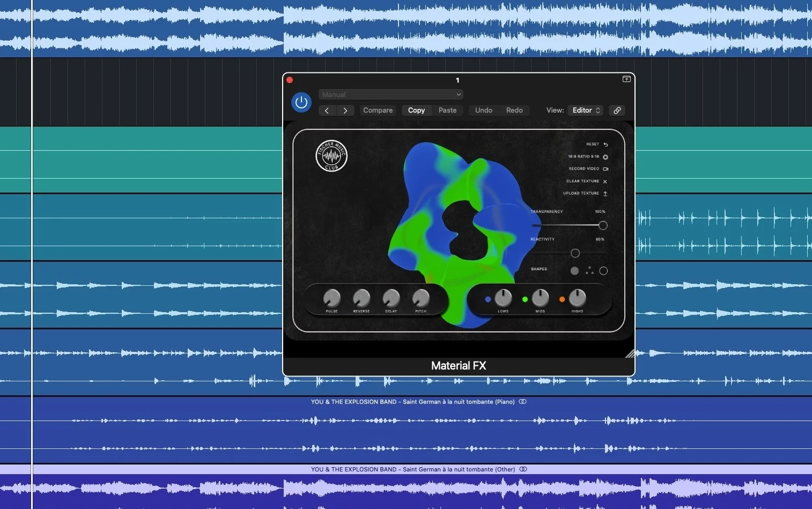This screenshot has height=509, width=812.
Task: Click the Transparency 100% value
Action: pos(600,212)
